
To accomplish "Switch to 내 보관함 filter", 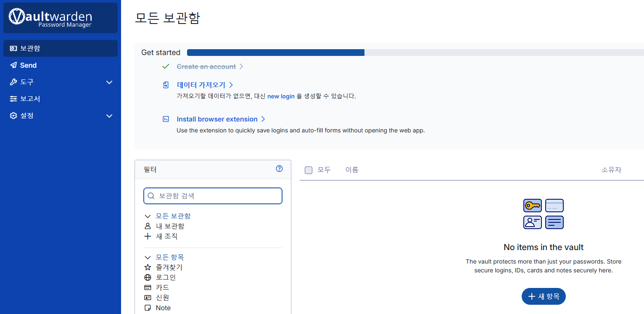I will point(170,226).
